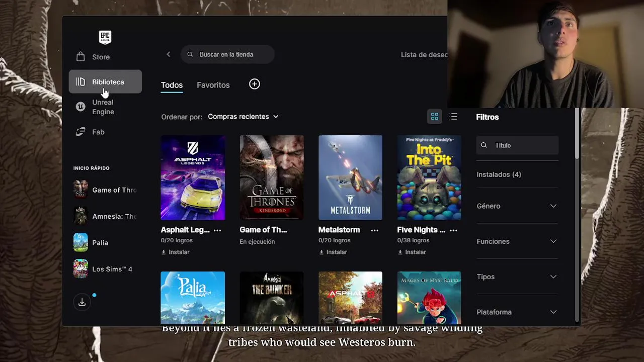Open the Unreal Engine icon

tap(80, 107)
